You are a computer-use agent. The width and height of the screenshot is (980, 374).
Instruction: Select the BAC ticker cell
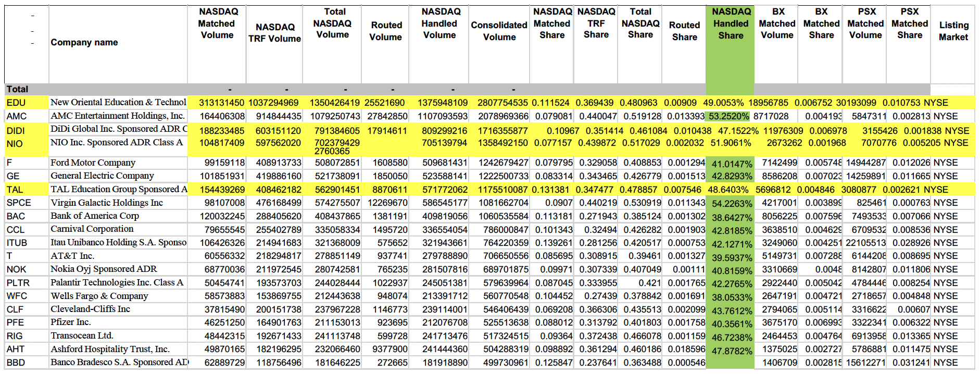16,216
